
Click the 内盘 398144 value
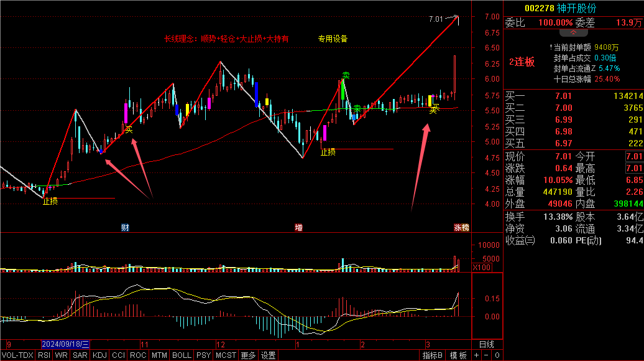629,204
